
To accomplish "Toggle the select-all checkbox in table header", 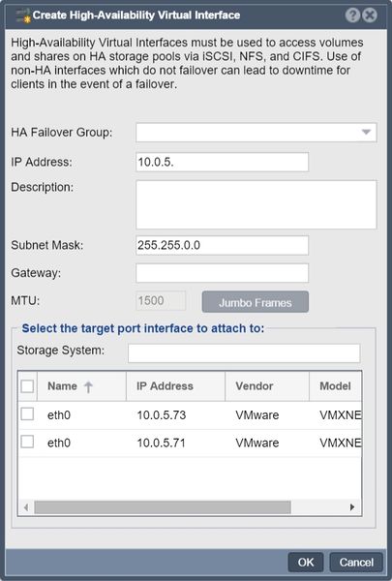I will 27,385.
